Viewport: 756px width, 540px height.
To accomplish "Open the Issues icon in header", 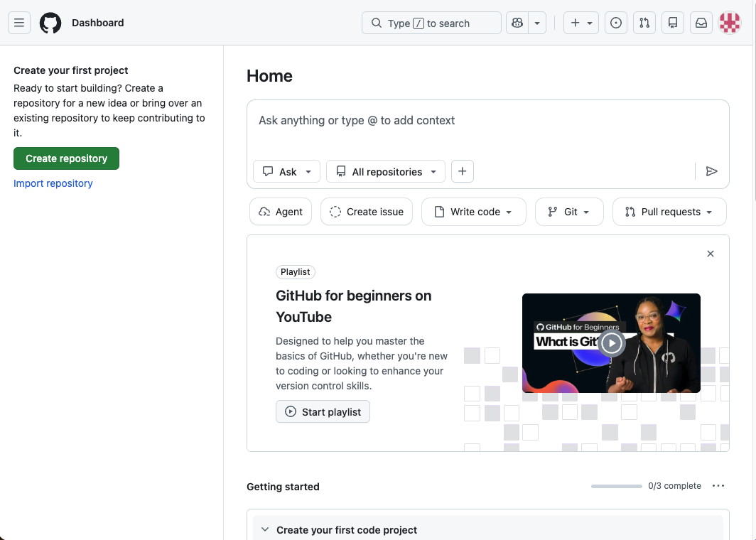I will (x=616, y=23).
